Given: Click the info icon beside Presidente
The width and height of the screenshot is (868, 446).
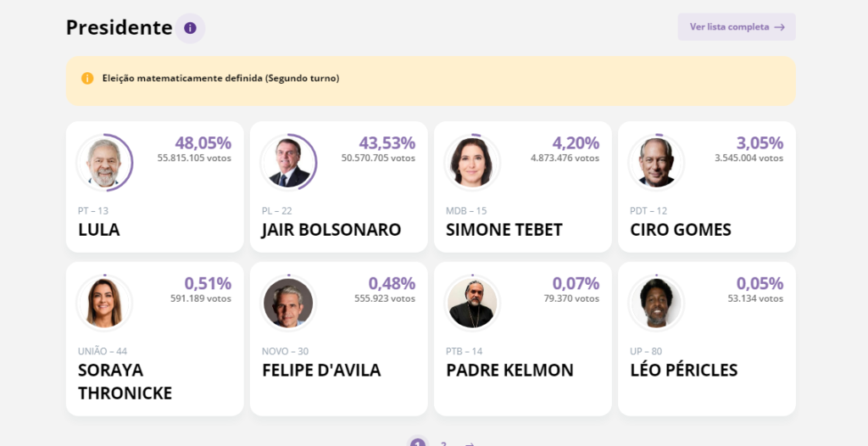Looking at the screenshot, I should click(x=190, y=28).
